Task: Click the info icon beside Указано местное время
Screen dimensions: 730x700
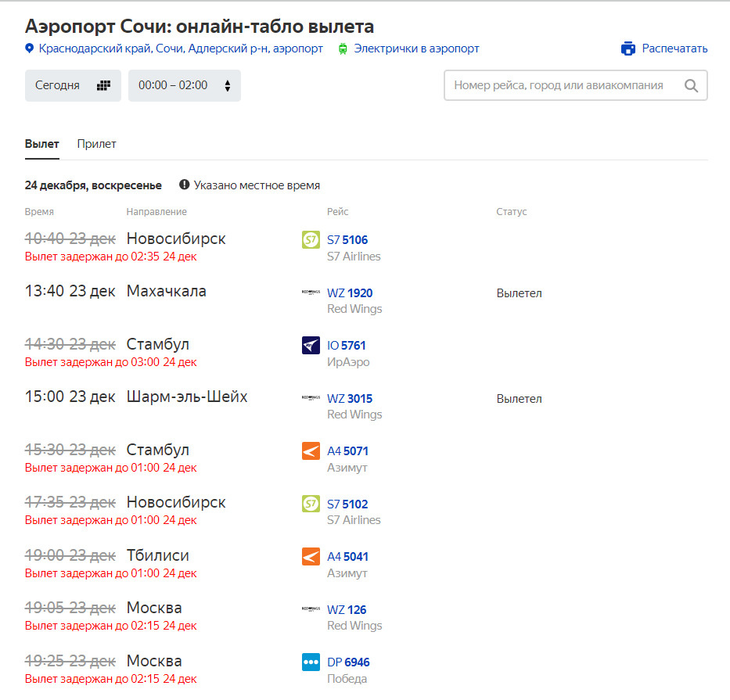Action: (x=185, y=185)
